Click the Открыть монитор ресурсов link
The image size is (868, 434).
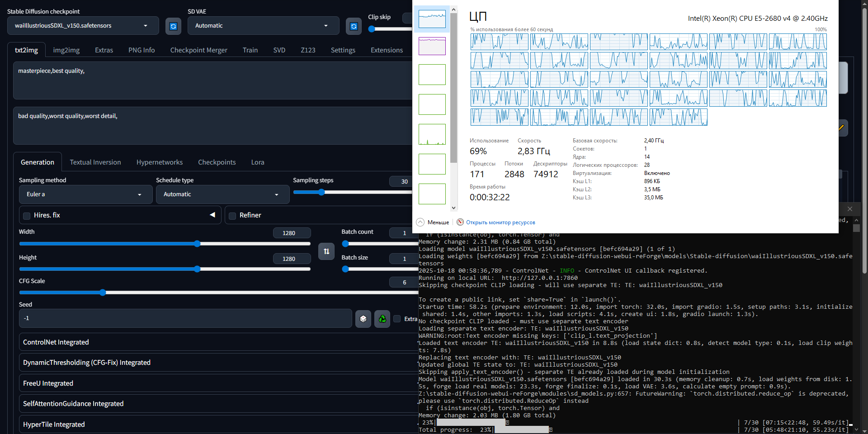(x=500, y=222)
